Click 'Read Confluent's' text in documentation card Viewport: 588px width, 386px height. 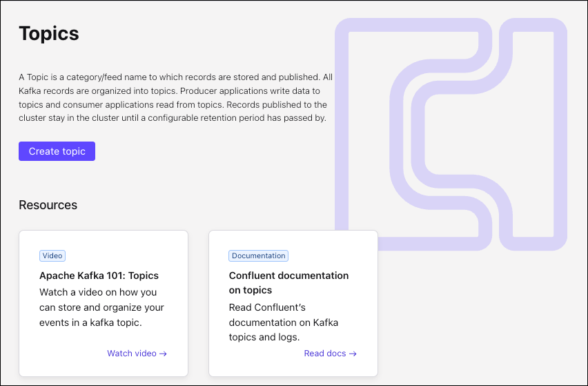click(x=267, y=307)
